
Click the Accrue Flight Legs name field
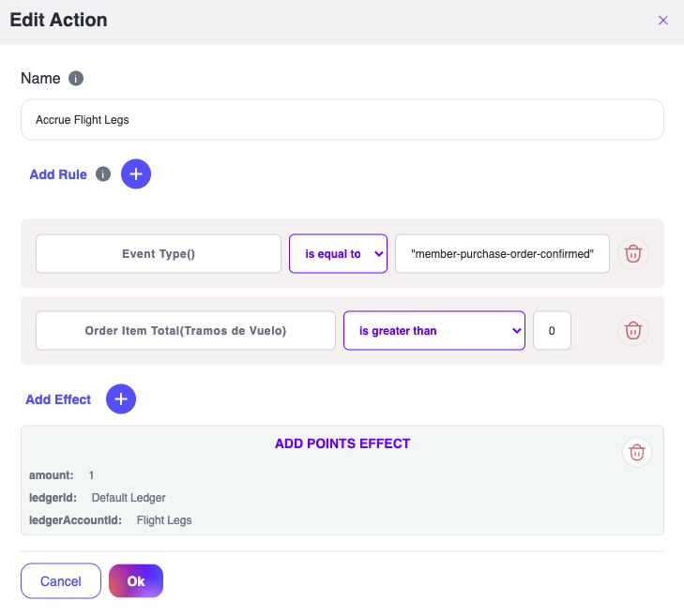pos(342,120)
